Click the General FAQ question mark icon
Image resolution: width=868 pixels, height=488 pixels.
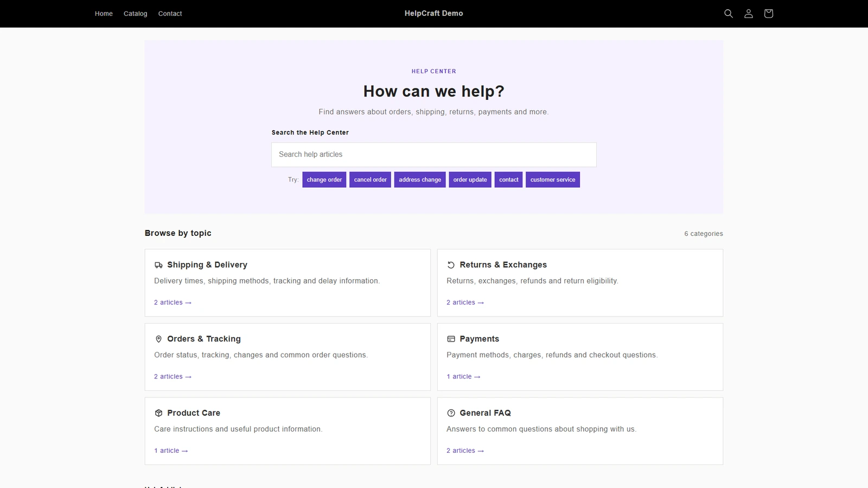pos(451,413)
